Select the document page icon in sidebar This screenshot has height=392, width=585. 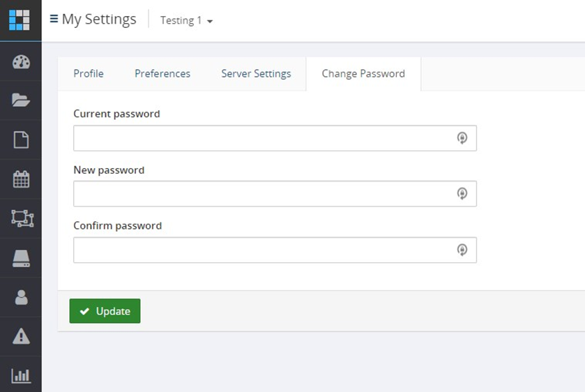click(21, 140)
